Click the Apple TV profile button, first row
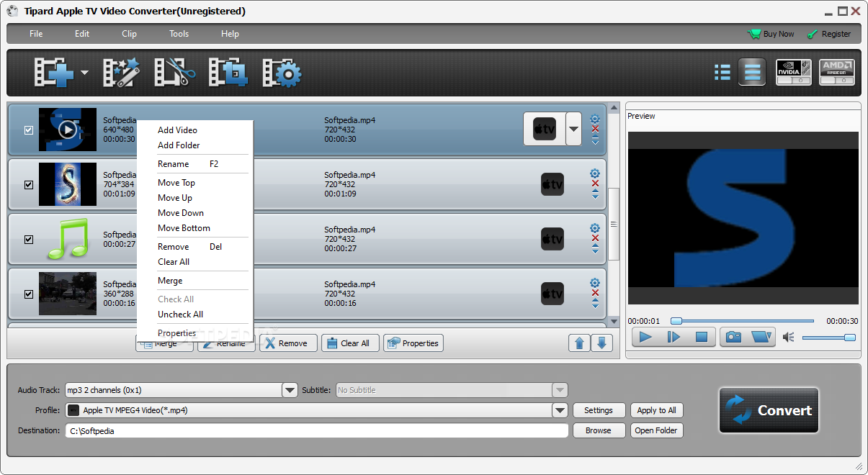Viewport: 868px width, 475px height. [x=544, y=130]
